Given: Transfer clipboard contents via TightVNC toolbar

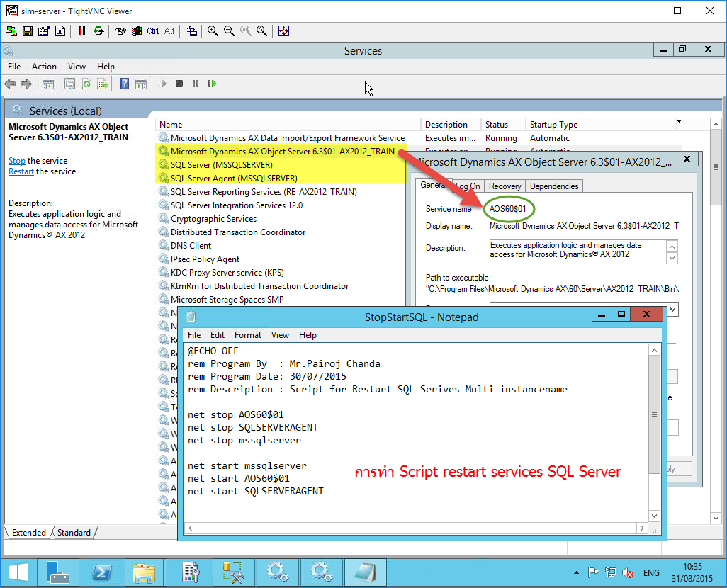Looking at the screenshot, I should coord(190,30).
